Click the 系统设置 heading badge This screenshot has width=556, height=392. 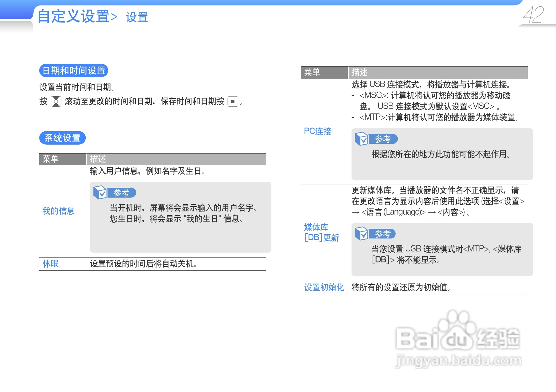click(62, 138)
